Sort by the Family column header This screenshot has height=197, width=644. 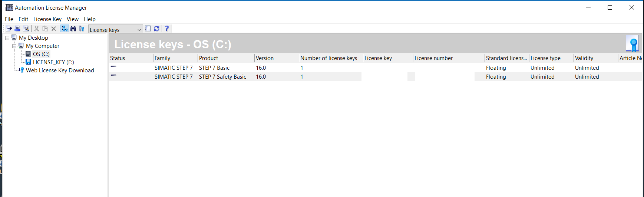click(175, 58)
